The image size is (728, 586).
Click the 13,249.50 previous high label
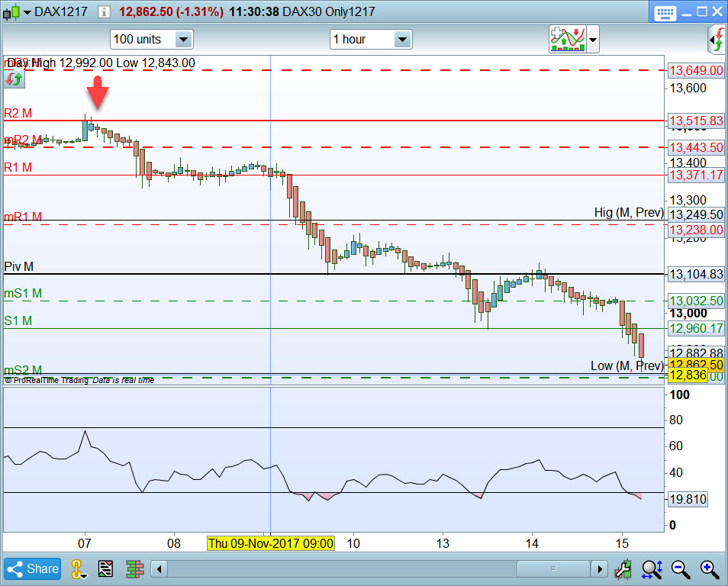click(x=696, y=214)
